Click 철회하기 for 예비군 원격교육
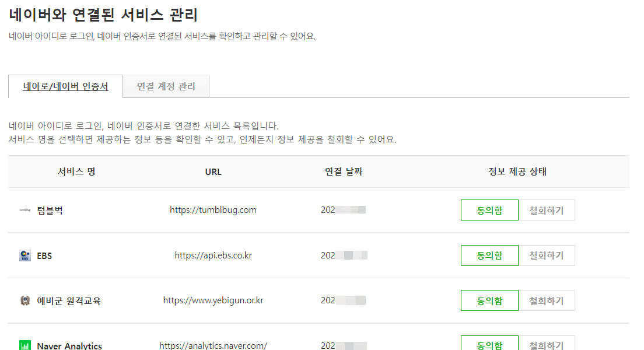 (546, 300)
